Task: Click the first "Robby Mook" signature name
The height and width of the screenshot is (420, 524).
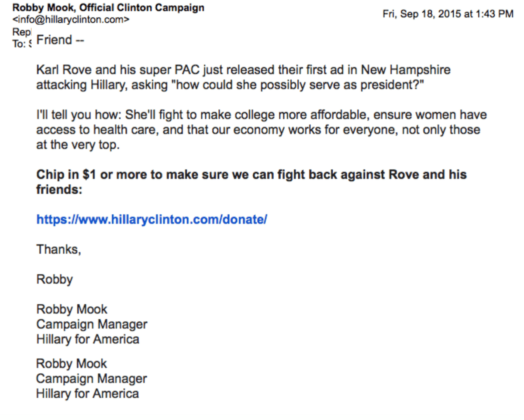Action: [72, 310]
